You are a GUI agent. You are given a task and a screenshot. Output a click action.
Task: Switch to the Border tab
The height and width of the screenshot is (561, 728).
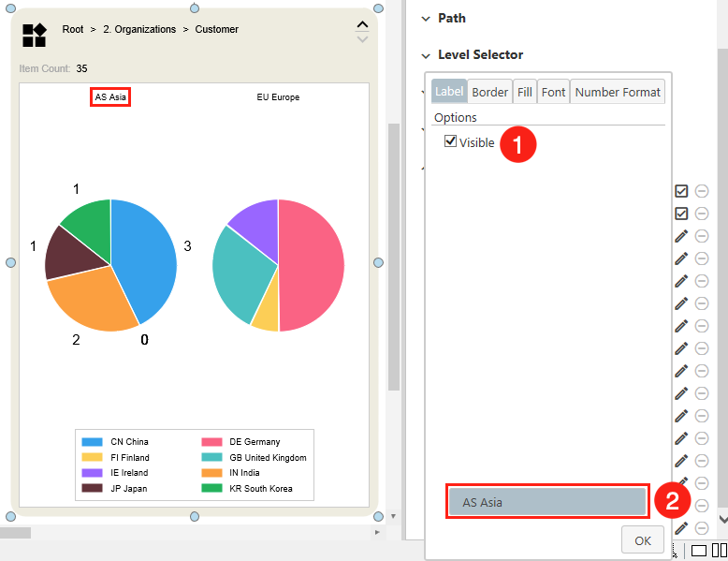pyautogui.click(x=489, y=92)
